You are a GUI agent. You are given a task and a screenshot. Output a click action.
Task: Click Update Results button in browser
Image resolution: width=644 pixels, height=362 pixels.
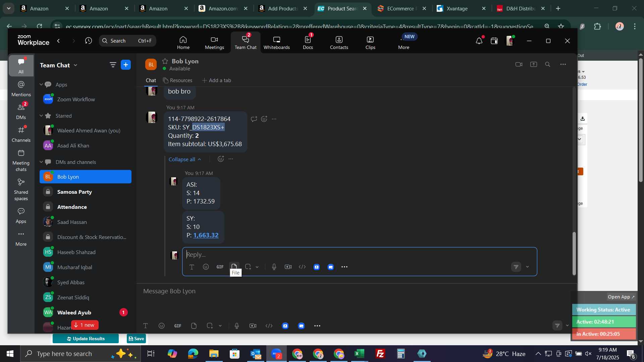coord(86,339)
